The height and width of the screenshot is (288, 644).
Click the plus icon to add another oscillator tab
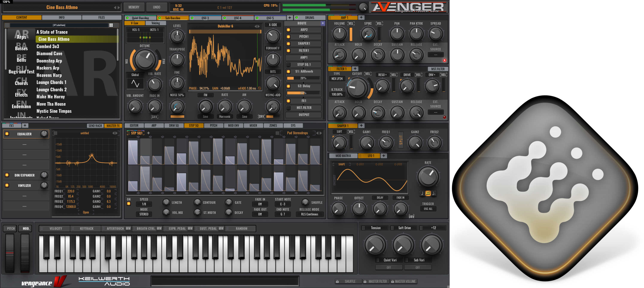click(290, 18)
